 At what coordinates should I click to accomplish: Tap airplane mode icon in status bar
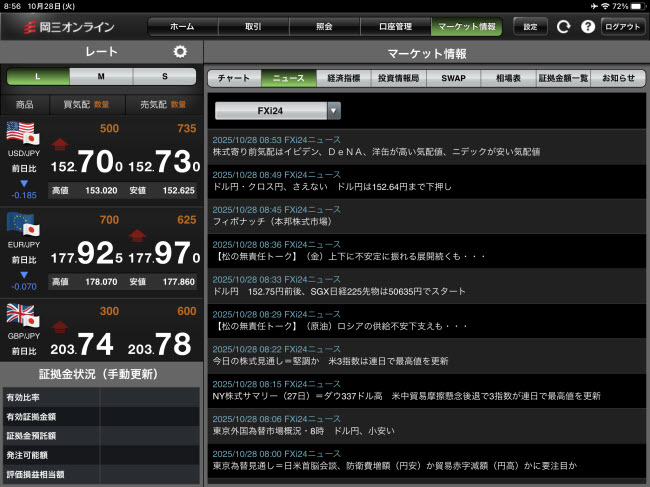[x=594, y=6]
